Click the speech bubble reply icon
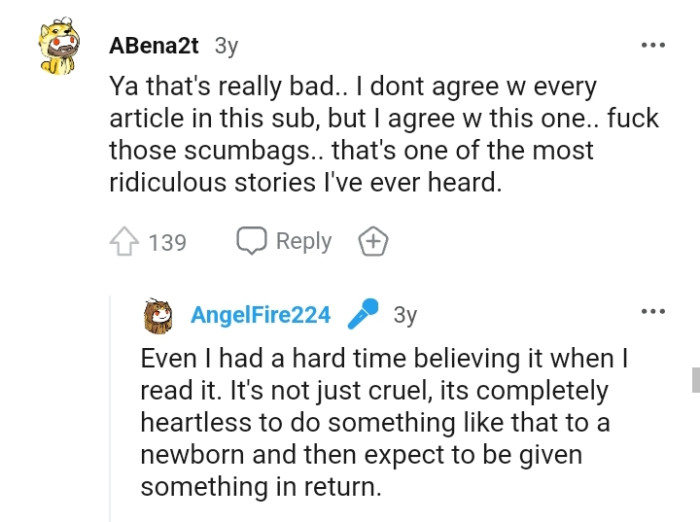The height and width of the screenshot is (522, 700). (x=250, y=242)
